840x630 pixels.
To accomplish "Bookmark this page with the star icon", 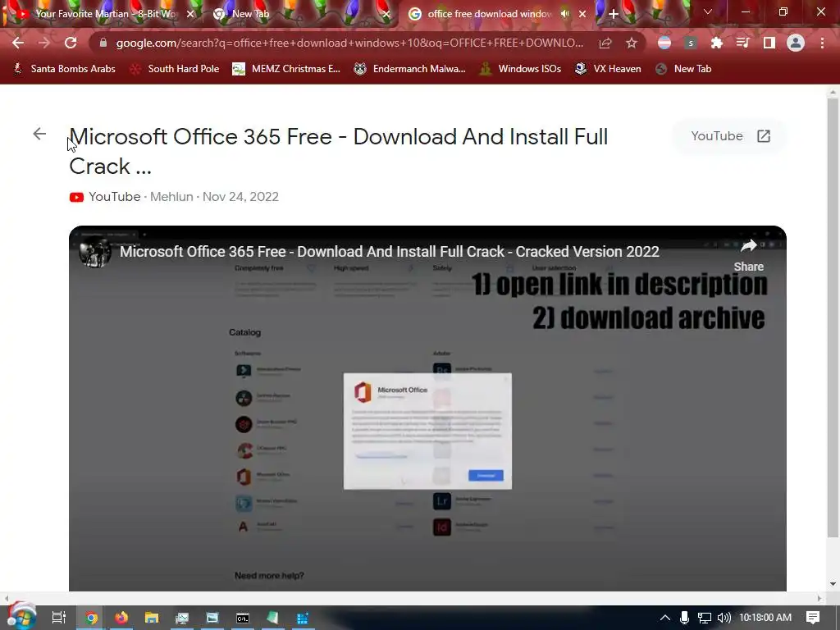I will point(632,43).
